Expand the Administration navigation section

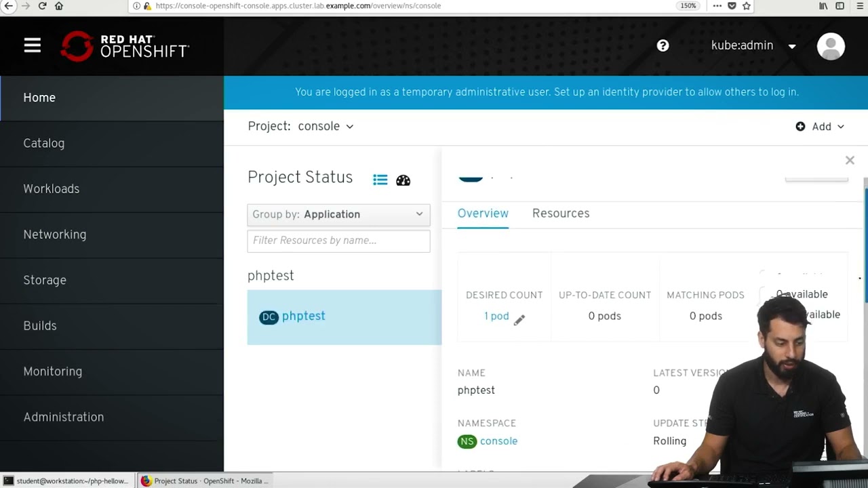point(112,417)
